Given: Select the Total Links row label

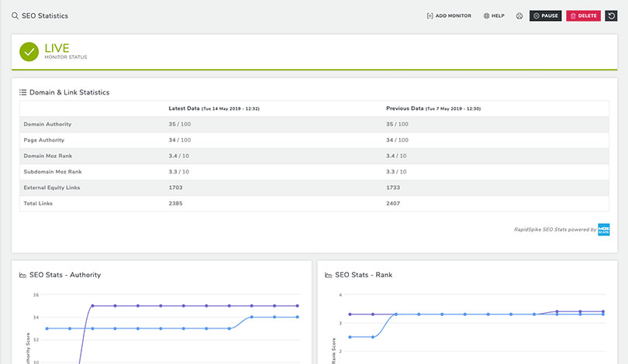Looking at the screenshot, I should click(38, 204).
